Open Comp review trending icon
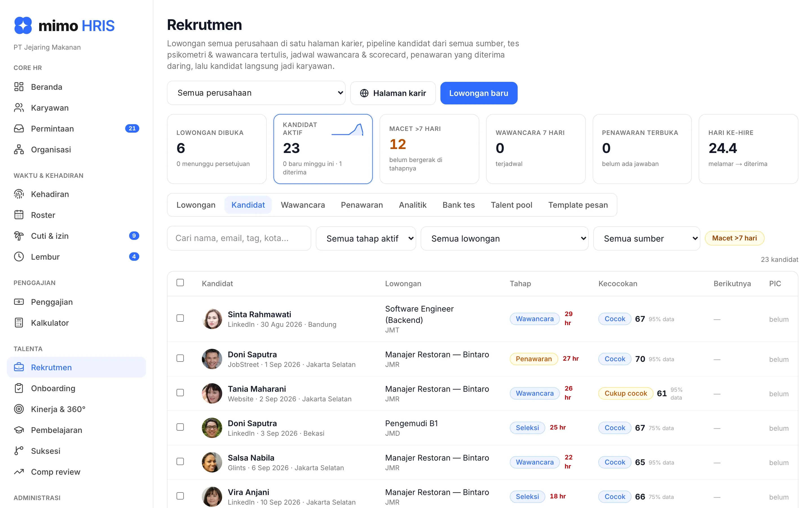This screenshot has height=508, width=812. tap(19, 471)
